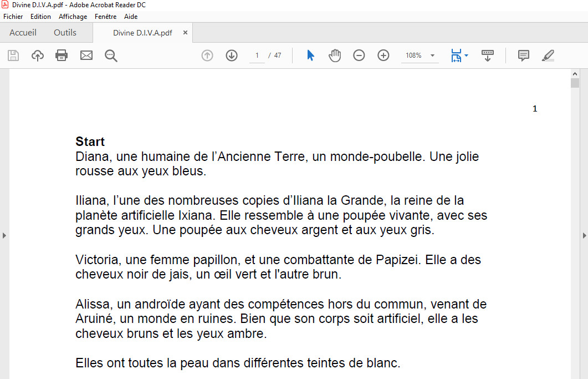Print the document with printer icon

tap(62, 55)
